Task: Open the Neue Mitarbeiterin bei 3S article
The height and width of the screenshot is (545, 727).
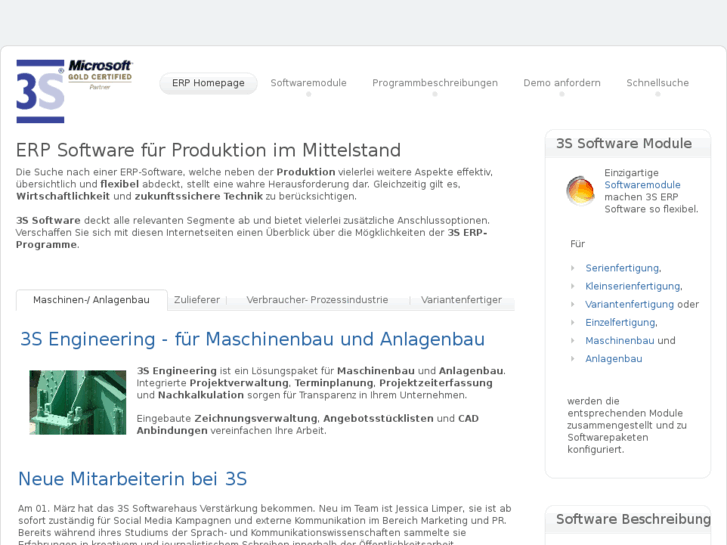Action: pos(133,479)
